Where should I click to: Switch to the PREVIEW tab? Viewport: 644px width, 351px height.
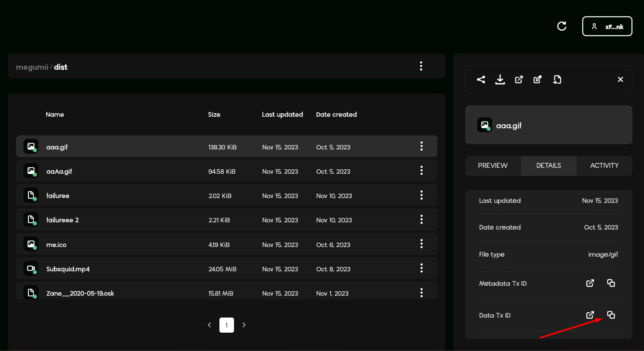pyautogui.click(x=493, y=166)
